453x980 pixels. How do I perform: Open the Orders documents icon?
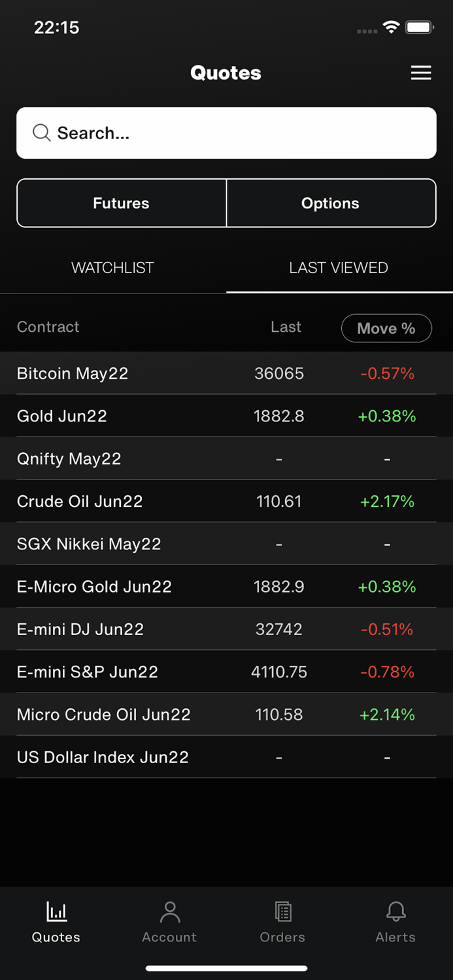pos(282,911)
